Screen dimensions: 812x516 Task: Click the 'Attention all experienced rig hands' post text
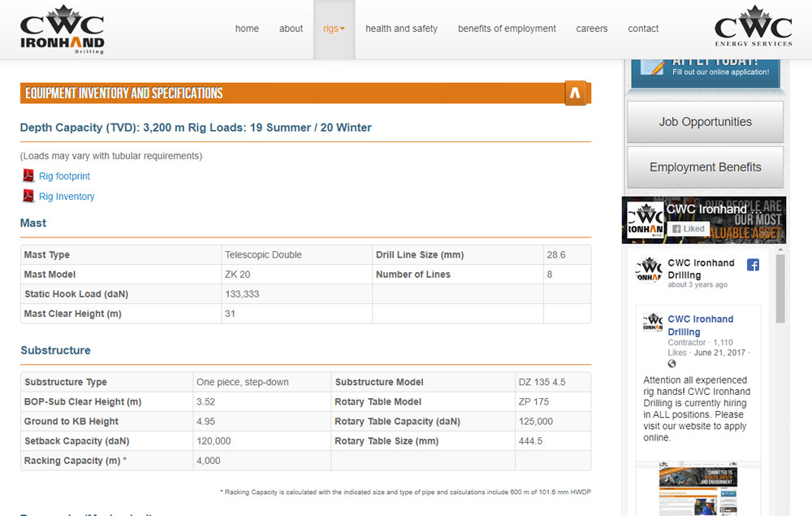697,409
